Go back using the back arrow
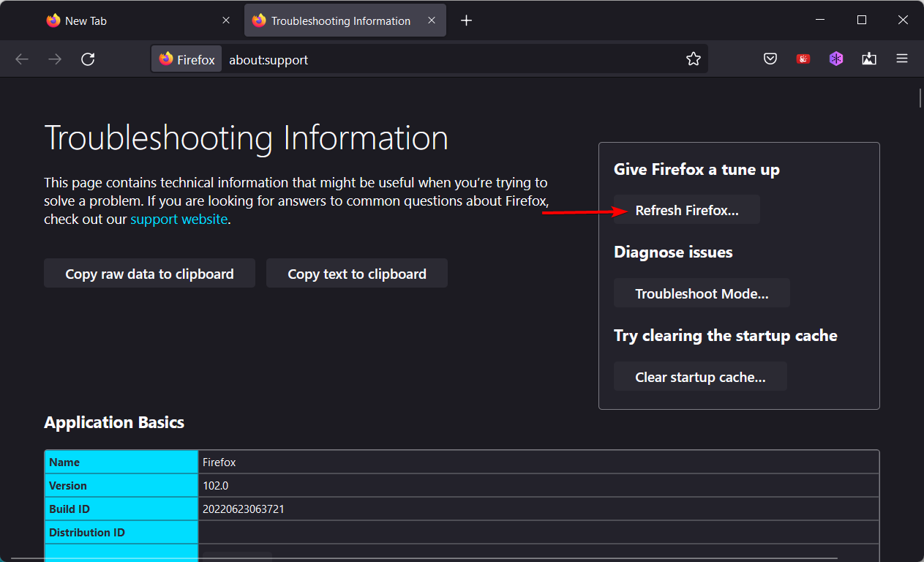The width and height of the screenshot is (924, 562). point(22,59)
